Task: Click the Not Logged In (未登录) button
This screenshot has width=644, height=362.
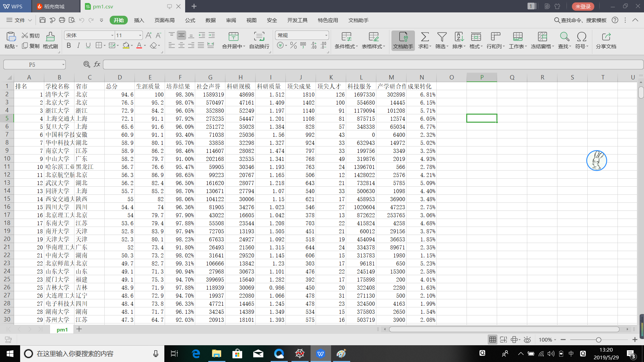Action: 583,6
